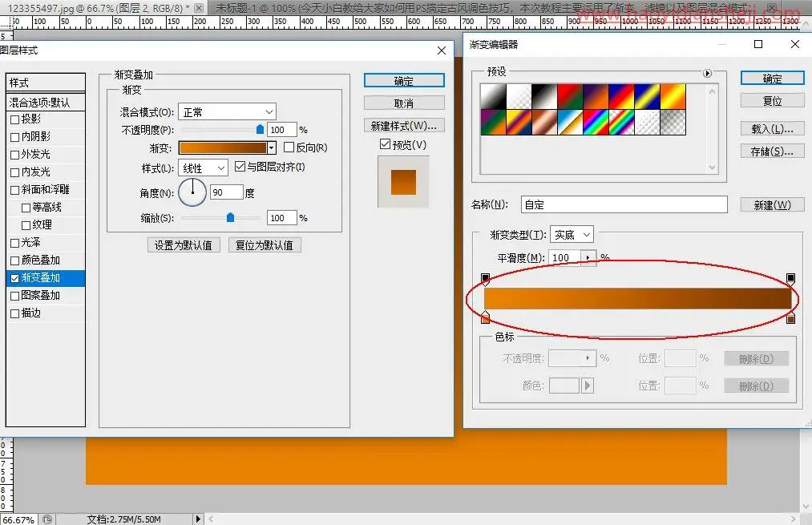
Task: Click the presets list scroll-up arrow
Action: point(712,91)
